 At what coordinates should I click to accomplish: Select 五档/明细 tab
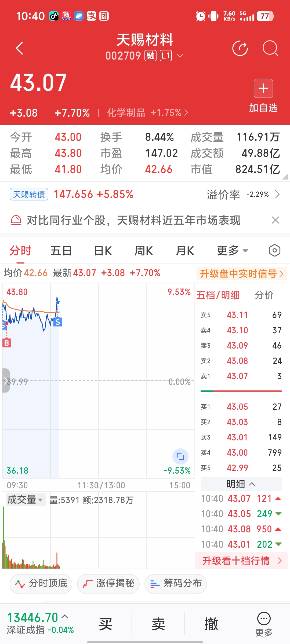[218, 295]
